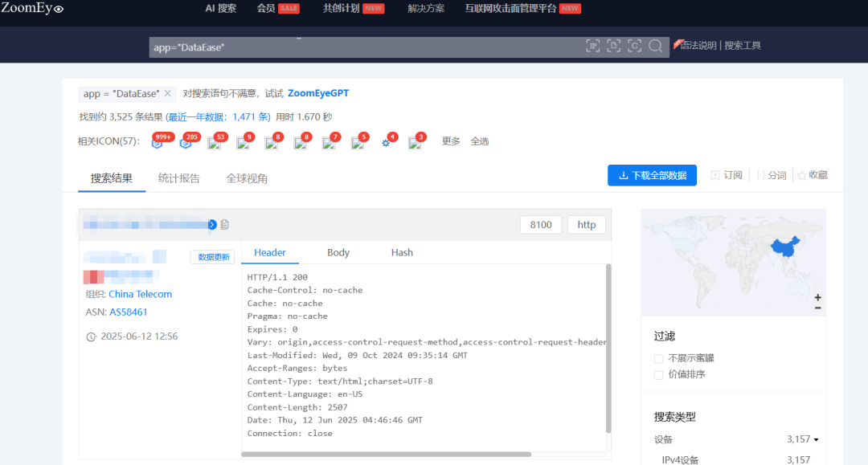Click the 收藏 favorite star button
Viewport: 868px width, 465px height.
[x=813, y=175]
